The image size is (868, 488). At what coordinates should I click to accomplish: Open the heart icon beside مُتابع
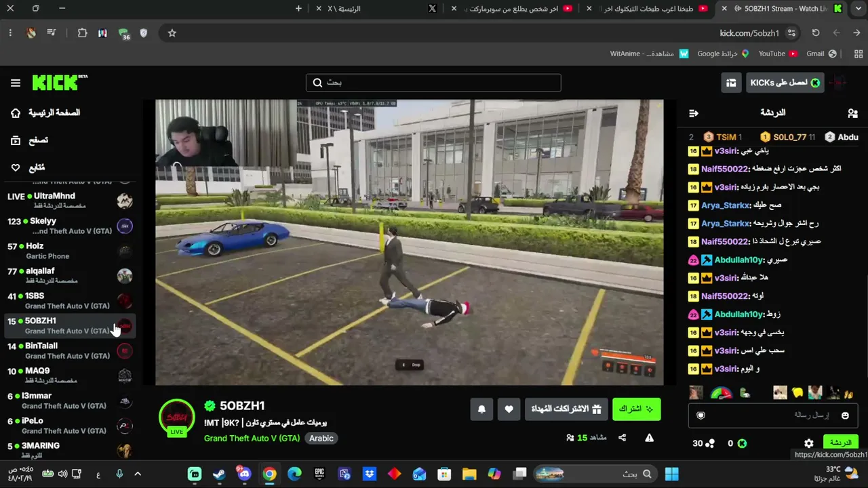click(16, 167)
